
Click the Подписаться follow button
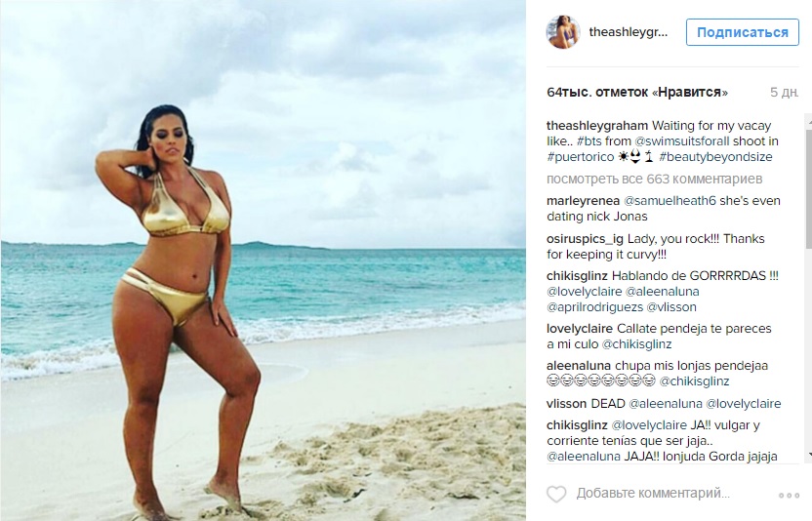point(742,32)
